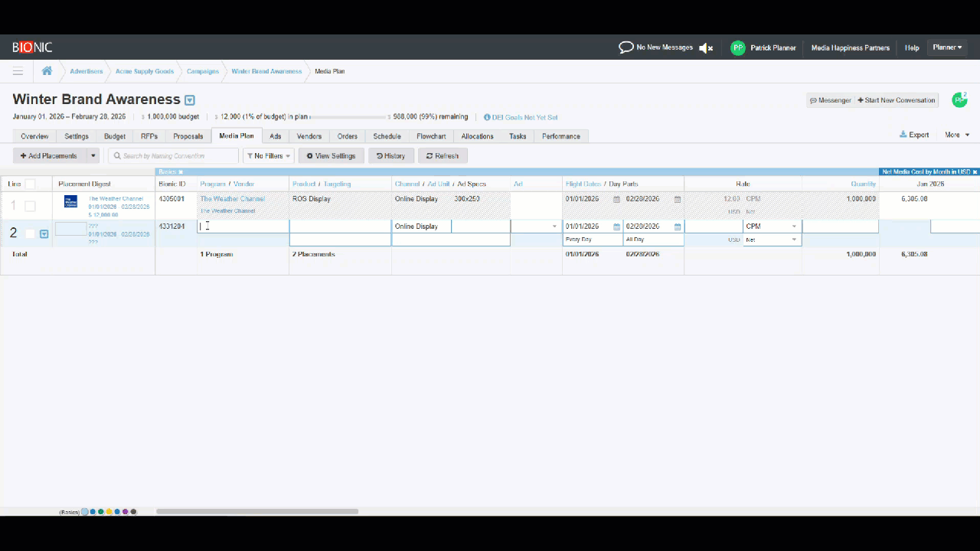Open the hamburger navigation menu
The width and height of the screenshot is (980, 551).
tap(18, 71)
